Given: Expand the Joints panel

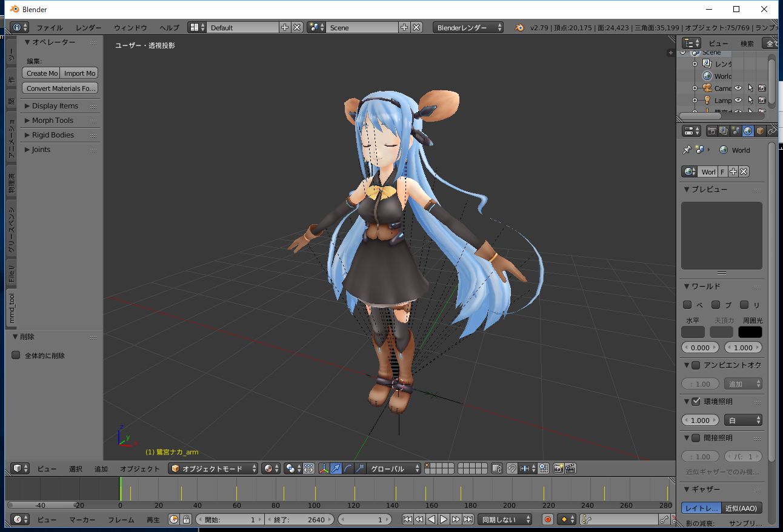Looking at the screenshot, I should (x=60, y=149).
